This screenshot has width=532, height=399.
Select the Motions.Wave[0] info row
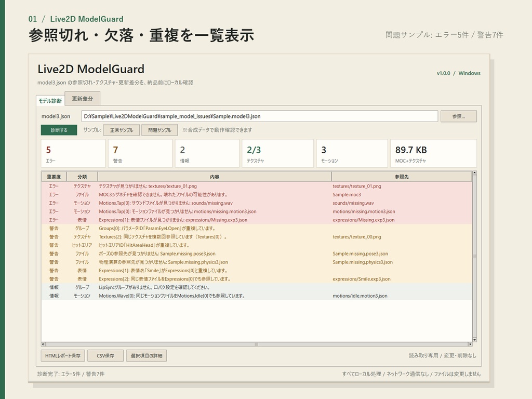[x=257, y=296]
